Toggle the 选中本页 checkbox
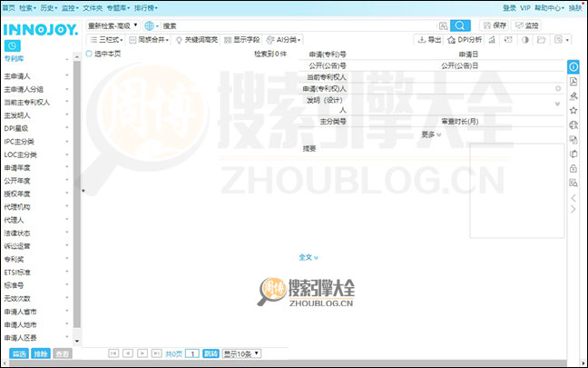 point(89,54)
